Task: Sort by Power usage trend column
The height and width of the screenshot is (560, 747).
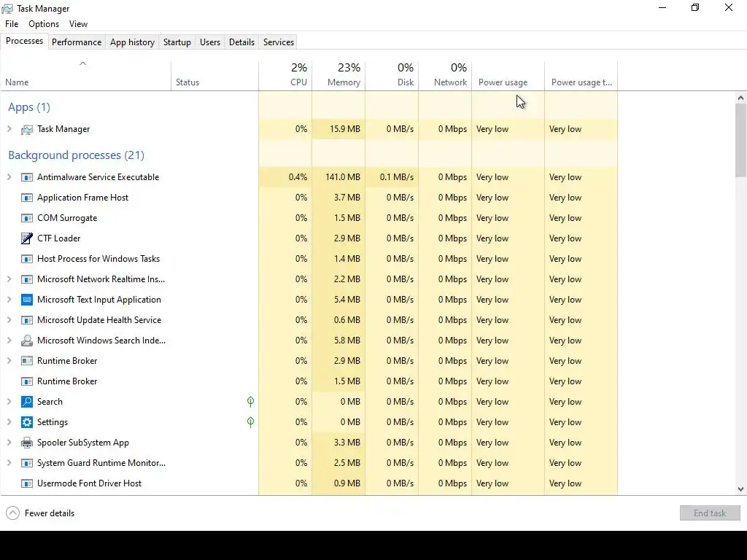Action: coord(581,75)
